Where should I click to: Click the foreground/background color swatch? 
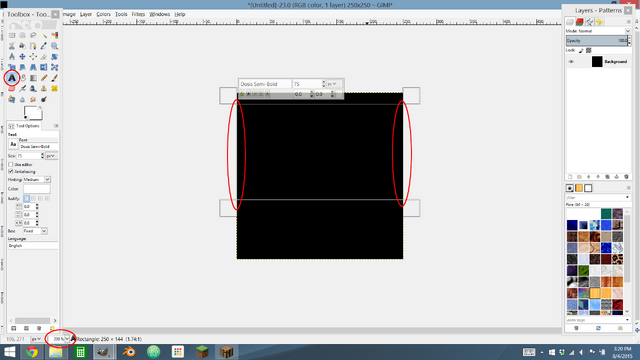[33, 113]
